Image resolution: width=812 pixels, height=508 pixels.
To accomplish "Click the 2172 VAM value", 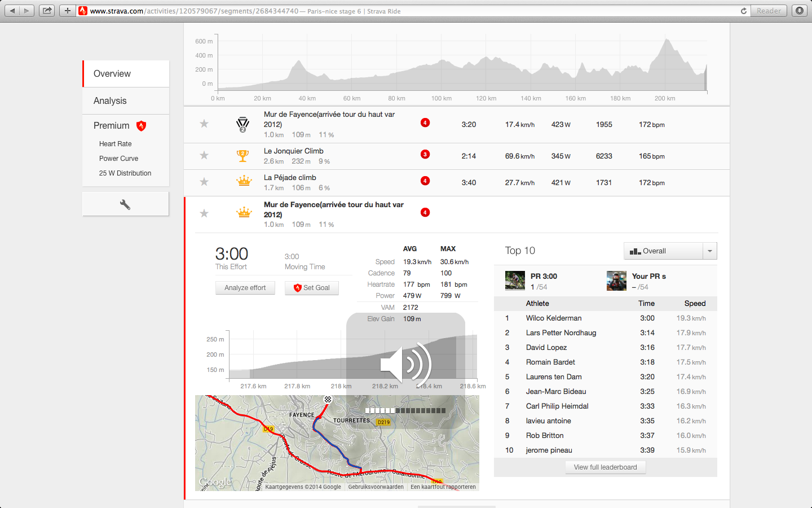I will [411, 308].
